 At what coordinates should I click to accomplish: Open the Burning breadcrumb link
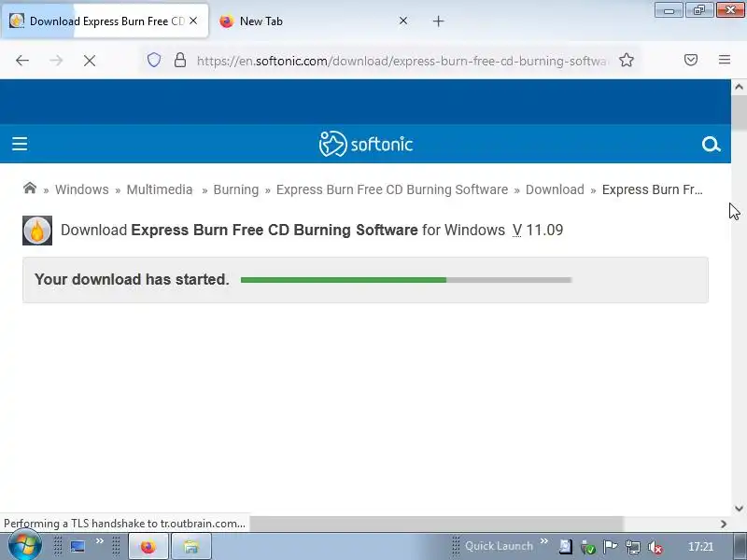(236, 189)
